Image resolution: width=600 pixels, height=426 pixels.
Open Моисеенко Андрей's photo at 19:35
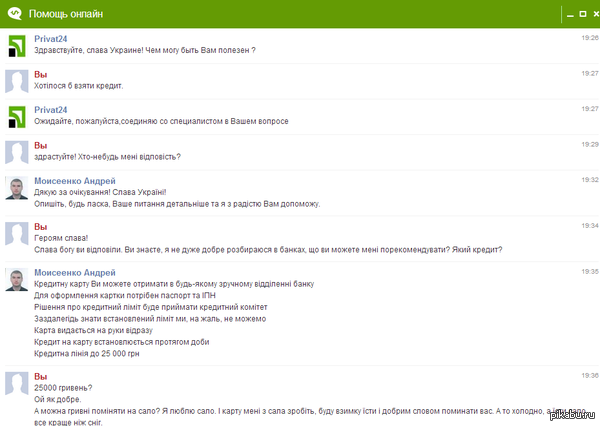(x=16, y=280)
